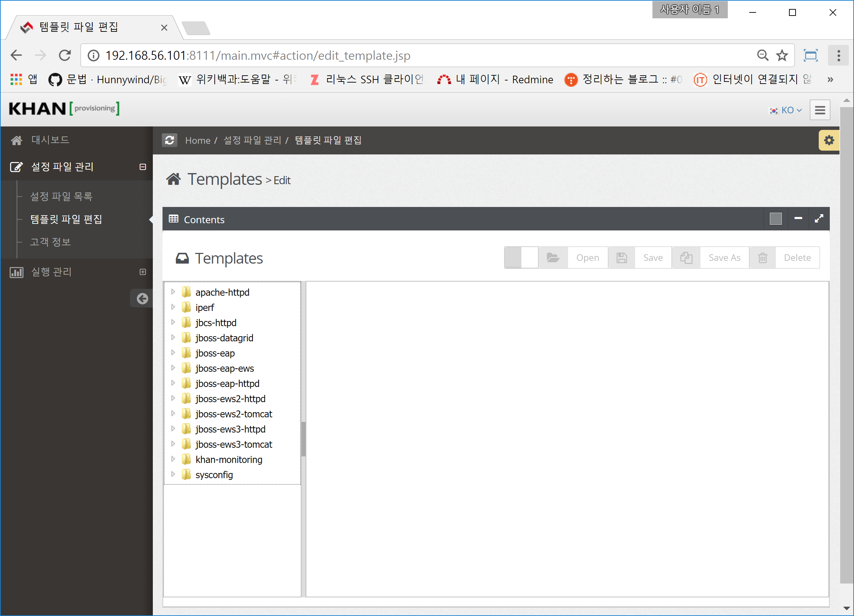Collapse the 설정 파일 관리 menu section
Viewport: 854px width, 616px height.
click(x=143, y=167)
